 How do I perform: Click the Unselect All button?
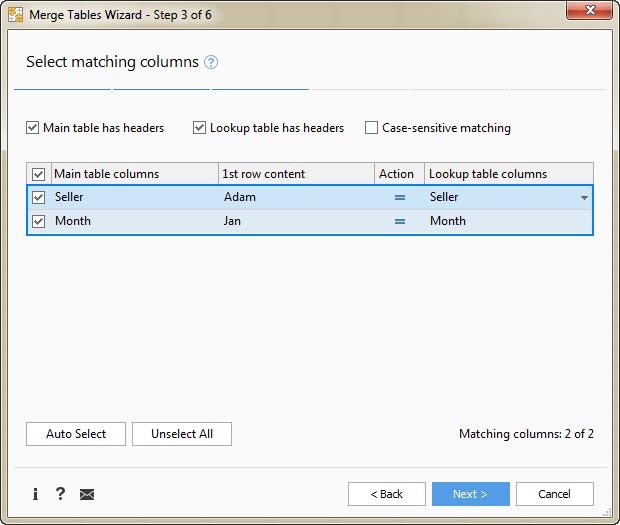pos(182,434)
